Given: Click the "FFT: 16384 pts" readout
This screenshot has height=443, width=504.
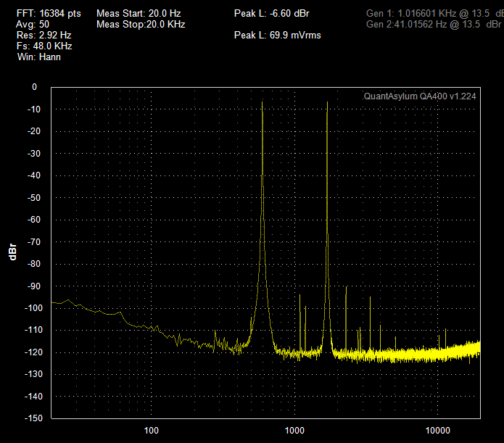Looking at the screenshot, I should (49, 14).
